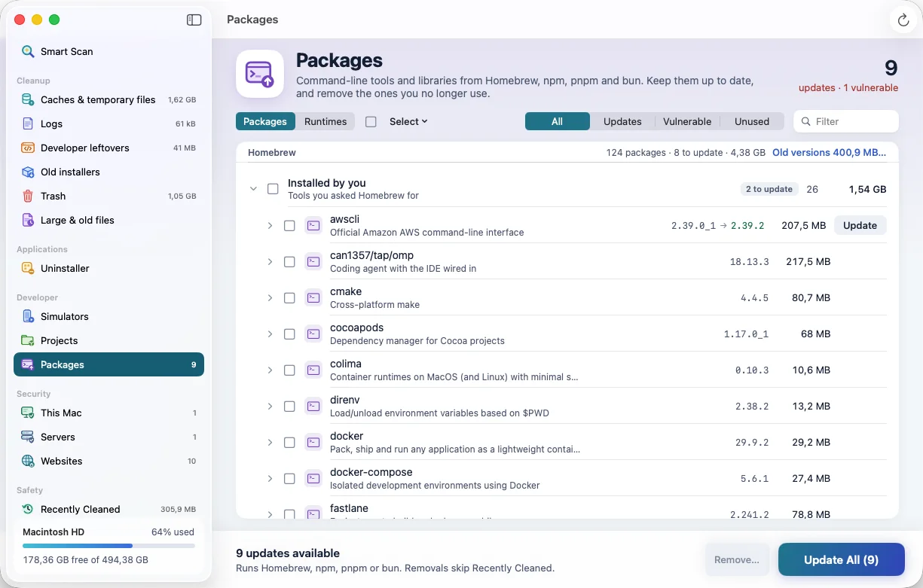
Task: Select the Packages segmented tab
Action: click(265, 121)
